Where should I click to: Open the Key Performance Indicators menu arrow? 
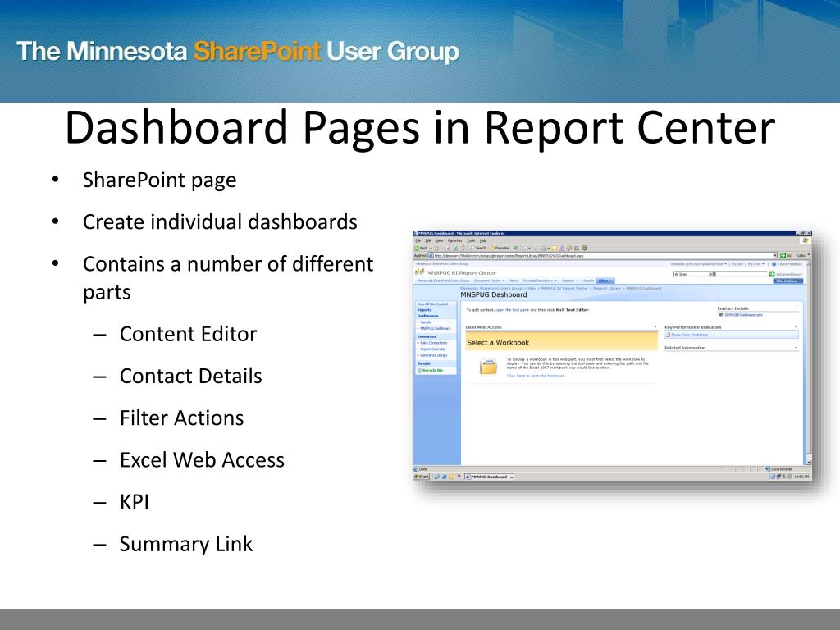click(x=796, y=326)
